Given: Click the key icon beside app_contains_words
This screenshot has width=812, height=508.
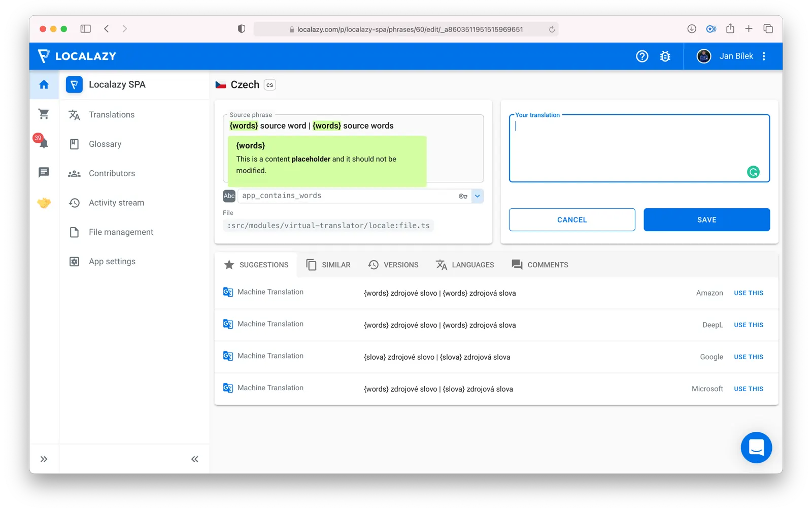Looking at the screenshot, I should point(463,196).
